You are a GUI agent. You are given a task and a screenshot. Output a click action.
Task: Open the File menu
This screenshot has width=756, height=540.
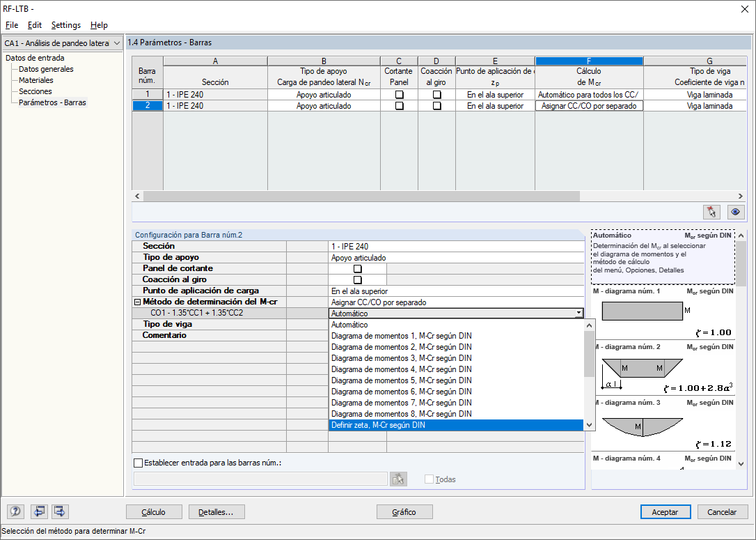pos(12,25)
